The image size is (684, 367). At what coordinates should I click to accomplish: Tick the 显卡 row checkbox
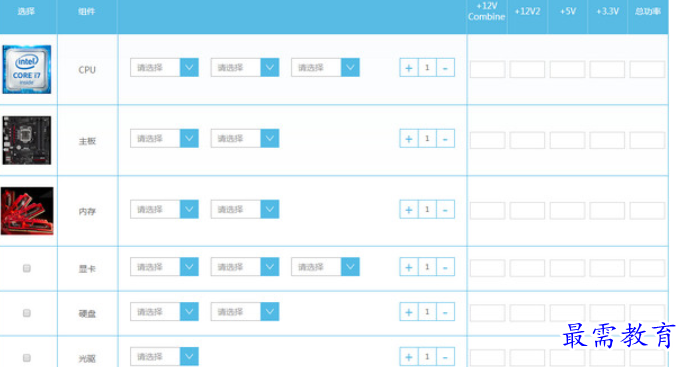pos(27,268)
